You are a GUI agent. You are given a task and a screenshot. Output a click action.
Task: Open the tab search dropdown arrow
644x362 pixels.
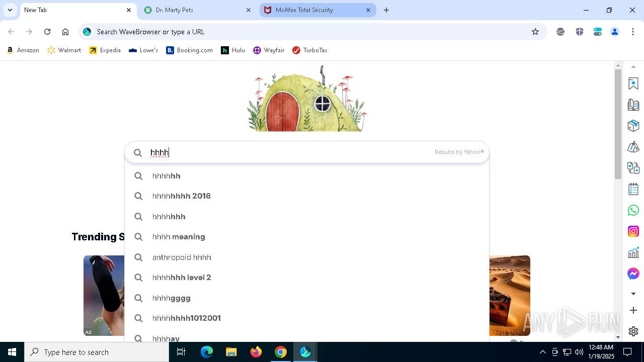click(10, 10)
